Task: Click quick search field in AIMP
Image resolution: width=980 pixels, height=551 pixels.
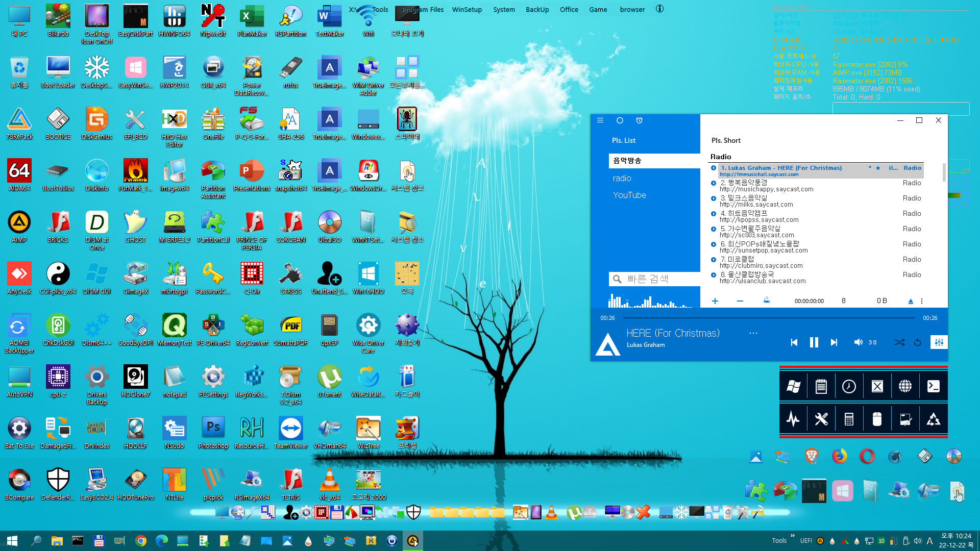Action: tap(654, 279)
